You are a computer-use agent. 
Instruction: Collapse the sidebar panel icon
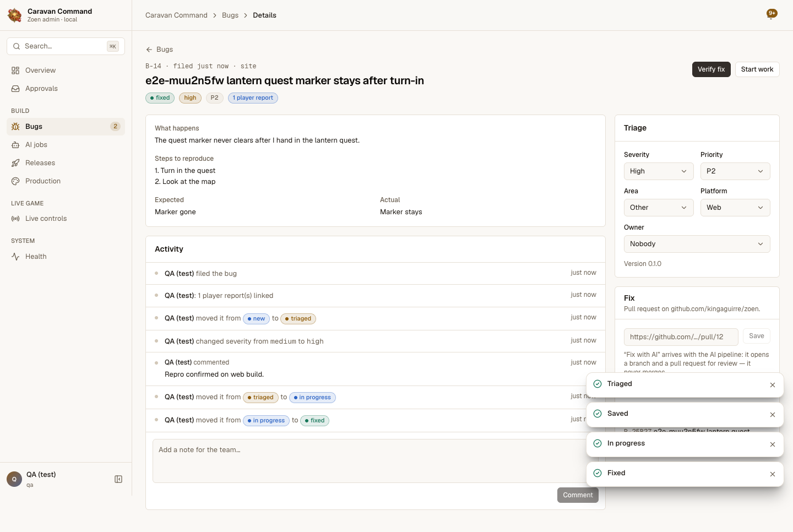tap(118, 479)
